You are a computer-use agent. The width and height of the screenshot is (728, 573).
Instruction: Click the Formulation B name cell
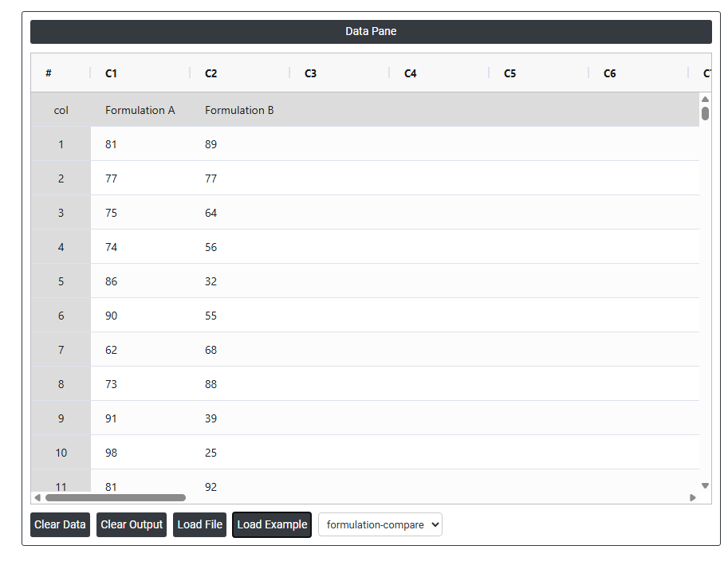click(x=239, y=110)
